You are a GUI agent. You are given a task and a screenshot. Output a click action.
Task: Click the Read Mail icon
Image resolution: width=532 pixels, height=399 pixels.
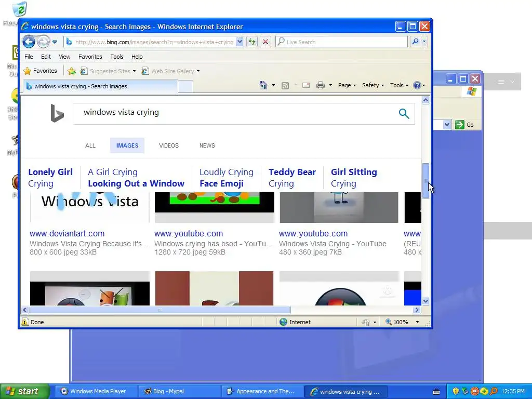point(306,86)
